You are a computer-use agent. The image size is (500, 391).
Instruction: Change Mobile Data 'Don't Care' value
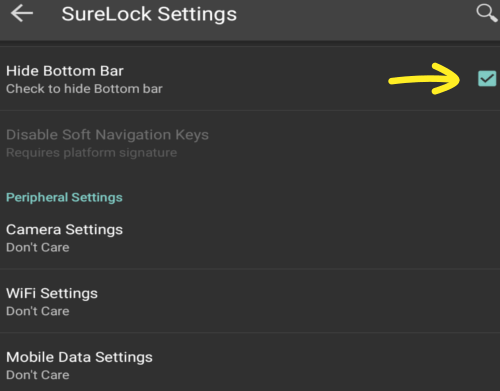pos(38,375)
